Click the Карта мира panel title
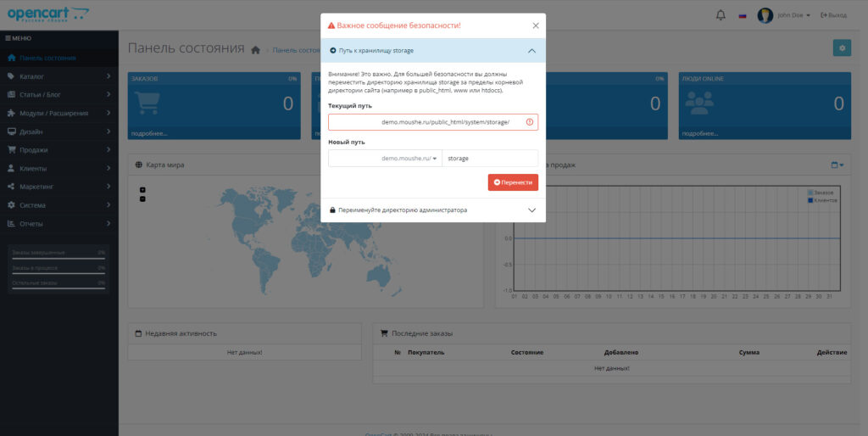Viewport: 868px width, 436px height. tap(165, 165)
